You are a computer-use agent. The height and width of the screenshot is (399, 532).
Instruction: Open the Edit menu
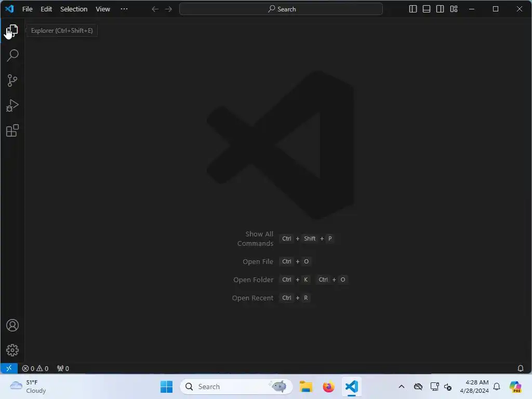pos(46,9)
